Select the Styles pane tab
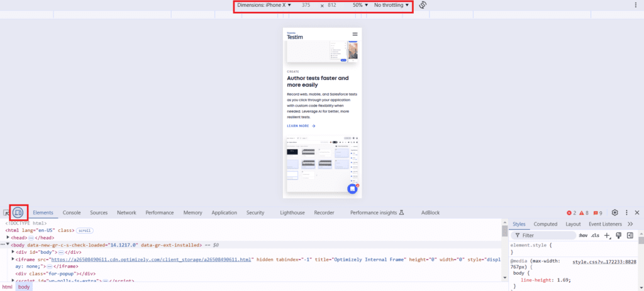 pyautogui.click(x=519, y=224)
